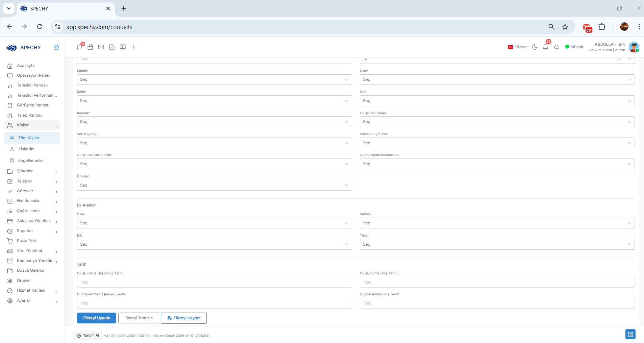Open the calendar icon in top toolbar
Image resolution: width=644 pixels, height=343 pixels.
click(x=90, y=47)
